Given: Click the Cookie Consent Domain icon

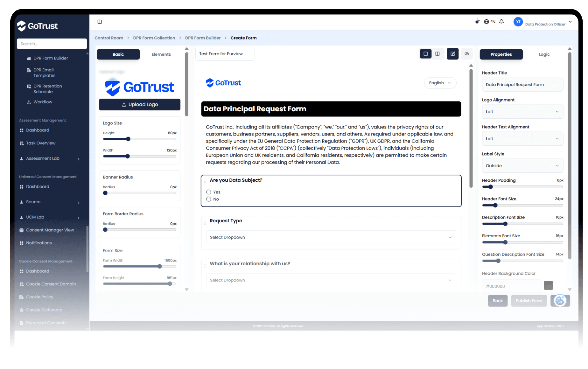Looking at the screenshot, I should [x=22, y=284].
